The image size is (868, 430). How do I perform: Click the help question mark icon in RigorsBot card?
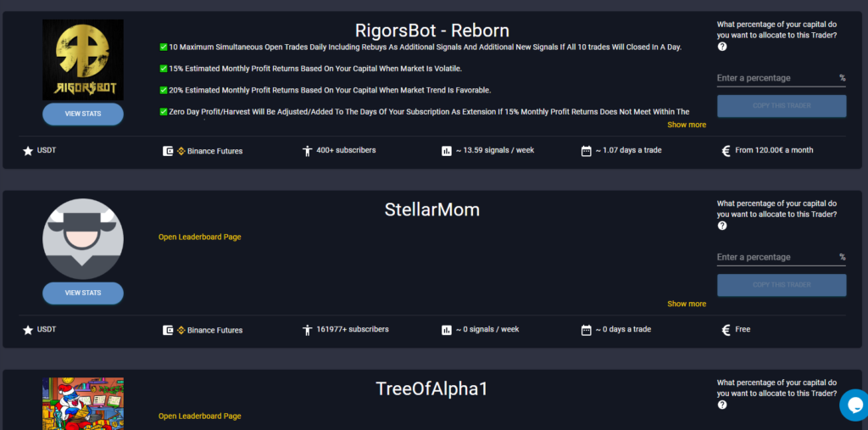point(722,47)
